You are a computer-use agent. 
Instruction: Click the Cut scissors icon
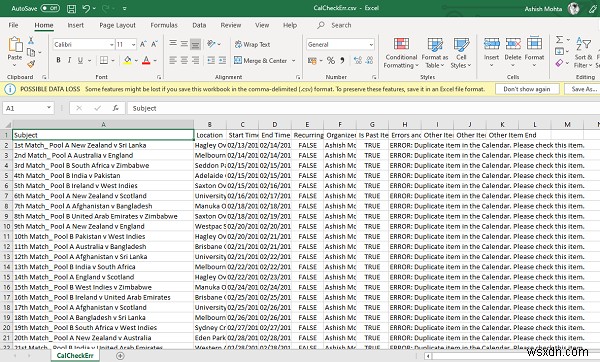point(31,40)
